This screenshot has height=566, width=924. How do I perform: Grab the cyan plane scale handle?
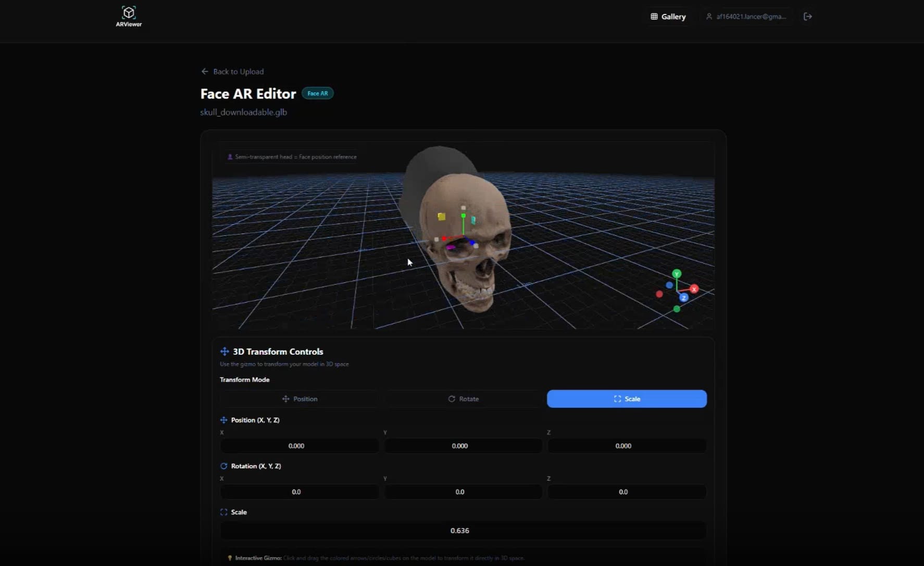point(473,220)
